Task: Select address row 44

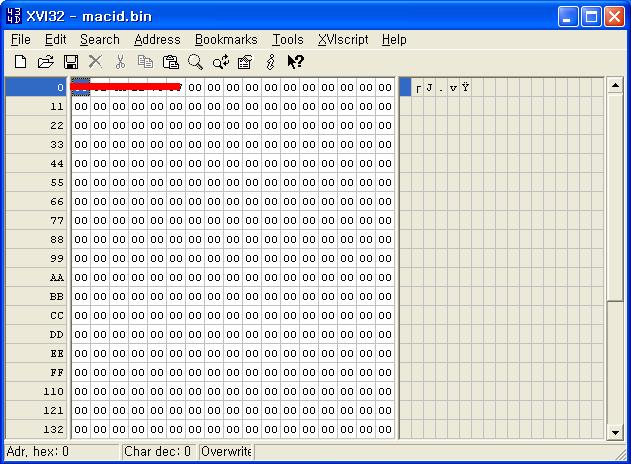Action: [x=36, y=163]
